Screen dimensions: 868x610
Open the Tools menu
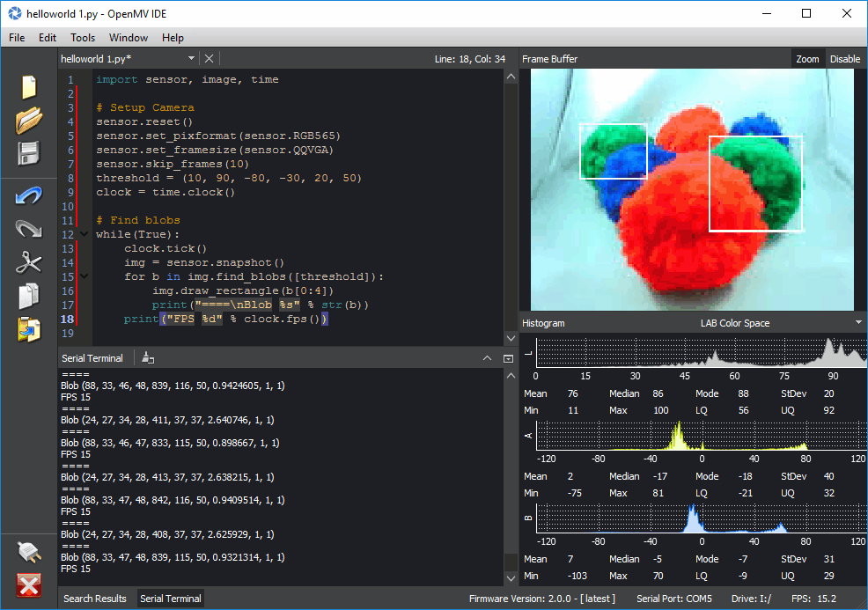[82, 37]
